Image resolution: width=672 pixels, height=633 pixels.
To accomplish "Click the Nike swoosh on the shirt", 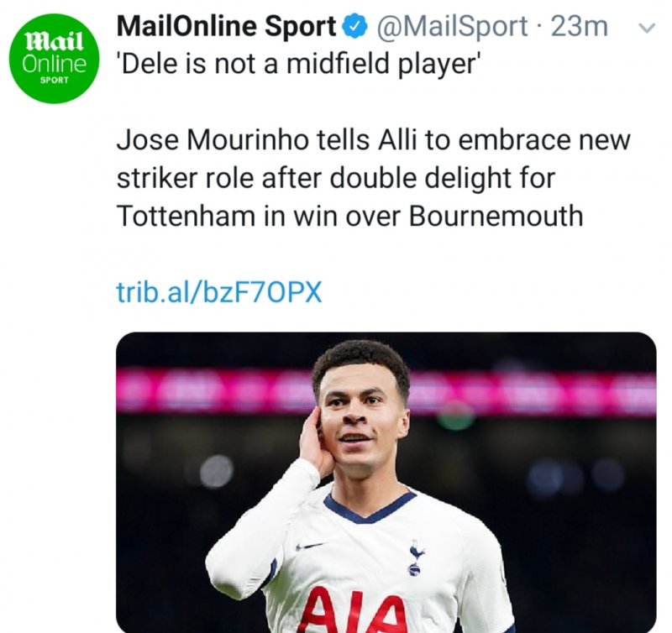I will (309, 546).
